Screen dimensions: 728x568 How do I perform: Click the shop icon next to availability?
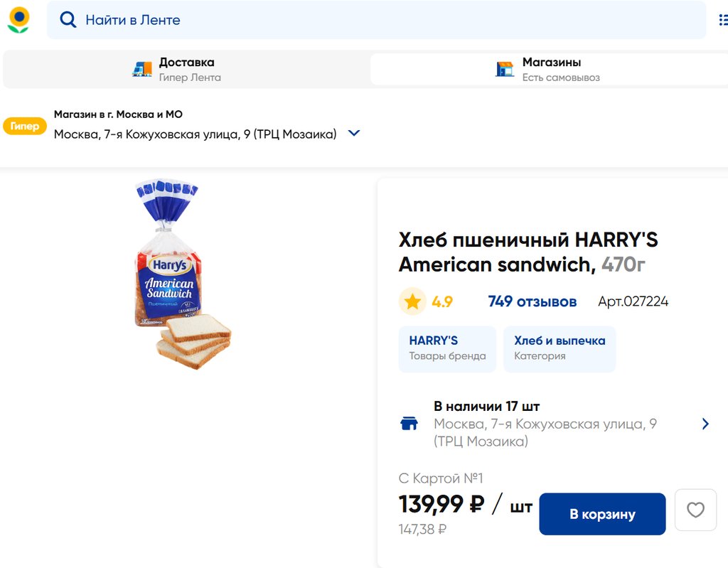[409, 424]
